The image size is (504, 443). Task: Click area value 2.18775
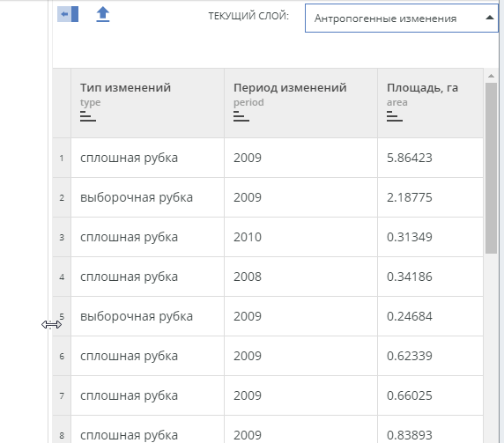pyautogui.click(x=410, y=197)
